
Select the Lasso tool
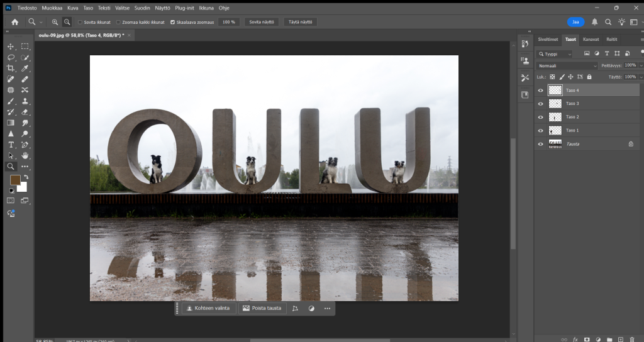pyautogui.click(x=11, y=57)
